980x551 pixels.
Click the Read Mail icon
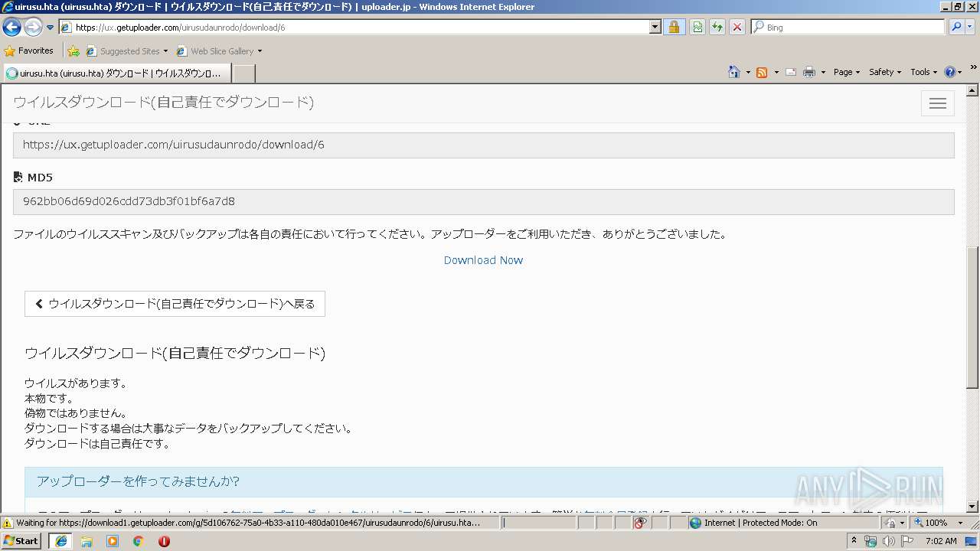point(791,72)
